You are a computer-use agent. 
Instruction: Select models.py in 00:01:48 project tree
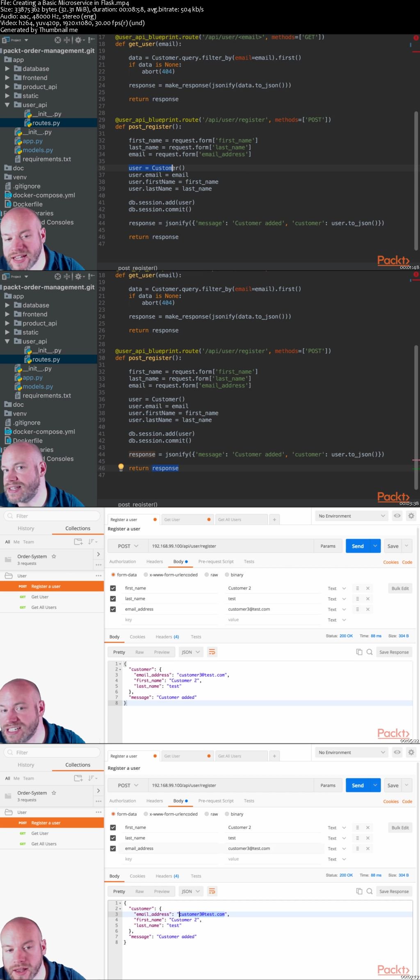(x=38, y=150)
